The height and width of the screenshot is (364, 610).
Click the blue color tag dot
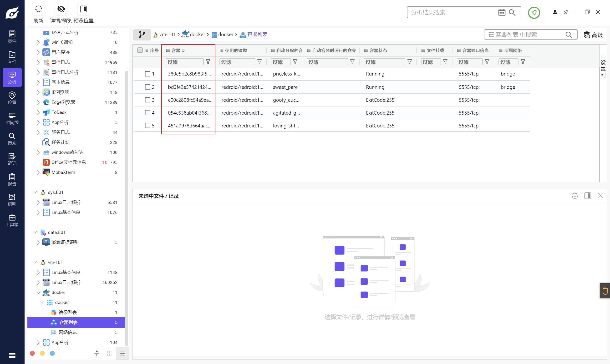(52, 353)
